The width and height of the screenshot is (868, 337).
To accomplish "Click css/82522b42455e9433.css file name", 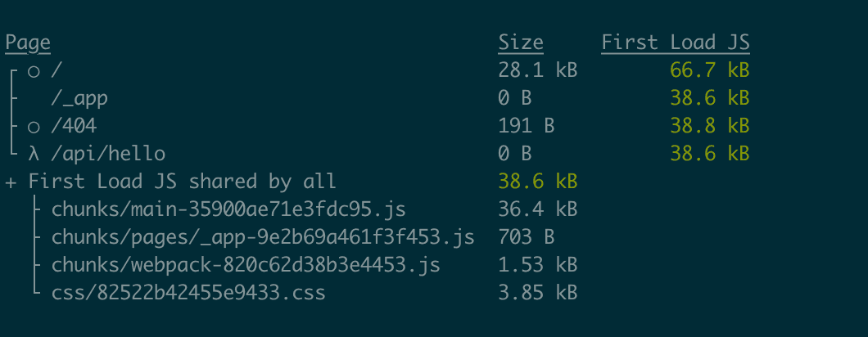I will click(188, 293).
